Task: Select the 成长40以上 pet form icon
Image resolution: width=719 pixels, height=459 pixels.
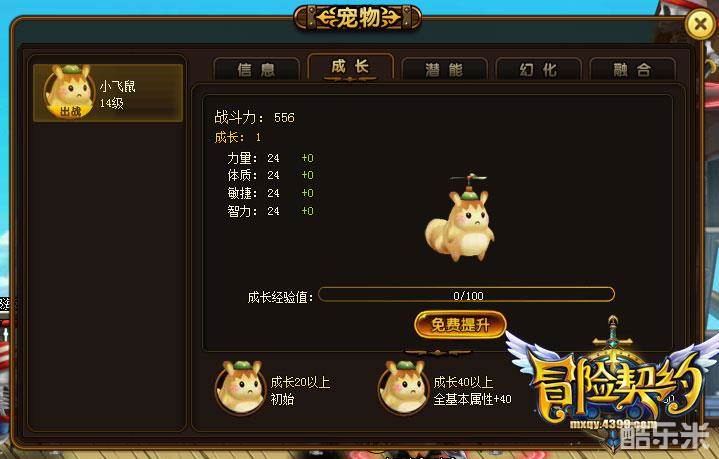Action: point(404,387)
